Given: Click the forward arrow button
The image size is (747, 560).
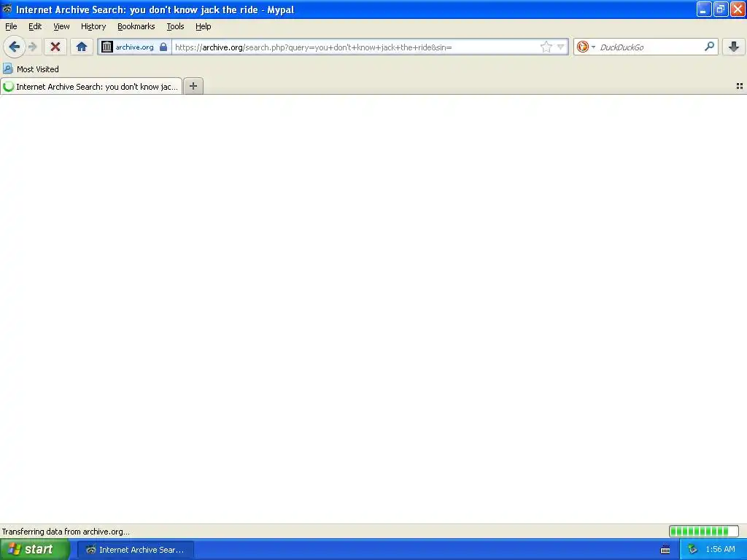Looking at the screenshot, I should coord(32,47).
